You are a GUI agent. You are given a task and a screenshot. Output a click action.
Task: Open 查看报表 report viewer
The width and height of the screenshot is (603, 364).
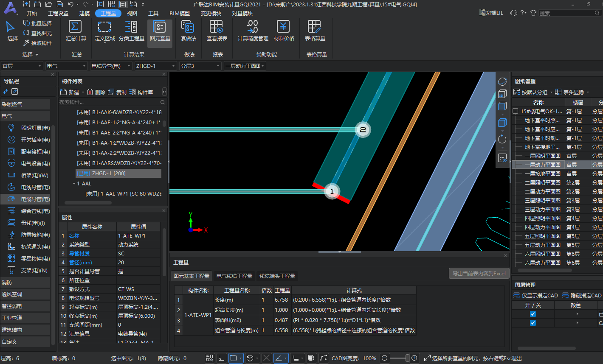coord(217,31)
